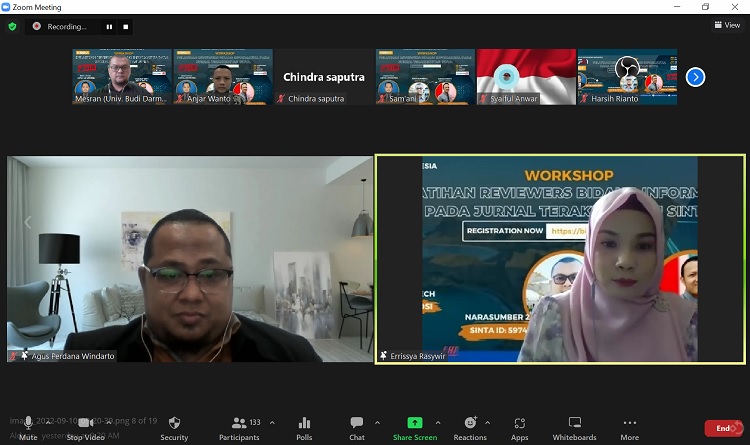750x445 pixels.
Task: Select Harsih Rianto video thumbnail
Action: 627,77
